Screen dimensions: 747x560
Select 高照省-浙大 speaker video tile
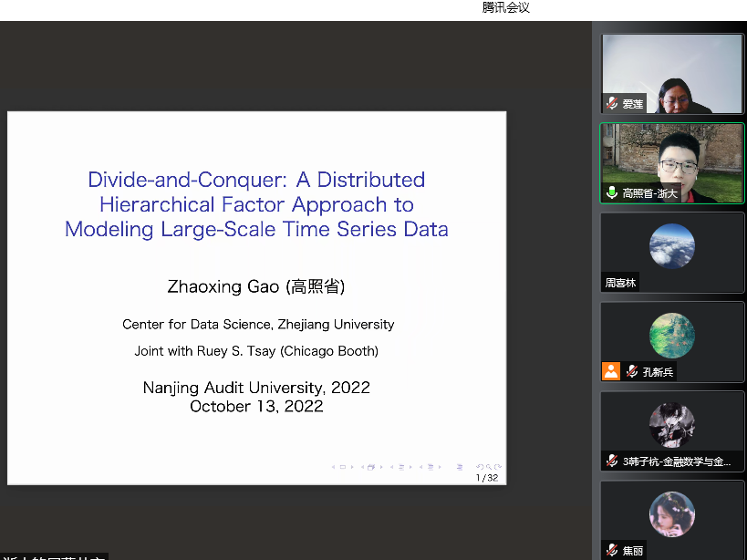(x=672, y=161)
